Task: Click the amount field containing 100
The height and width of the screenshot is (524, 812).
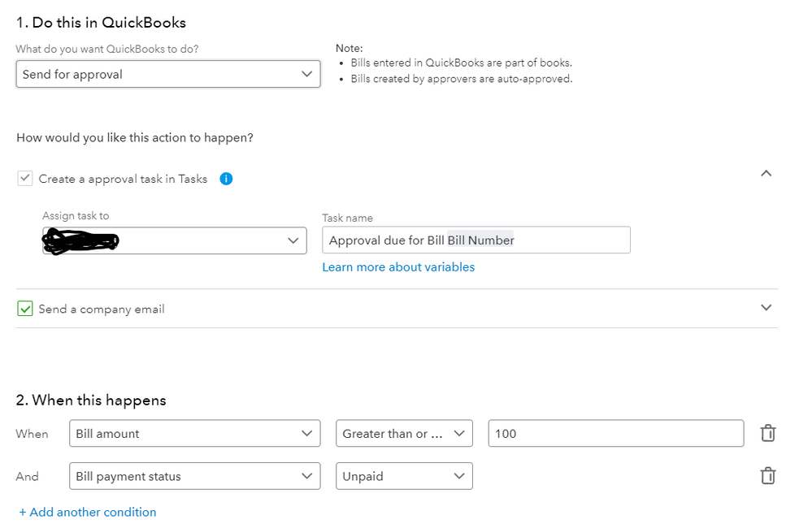Action: (x=615, y=434)
